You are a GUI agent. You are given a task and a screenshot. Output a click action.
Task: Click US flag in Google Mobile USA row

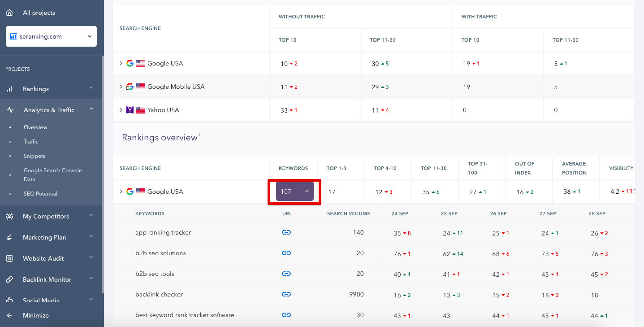[141, 87]
